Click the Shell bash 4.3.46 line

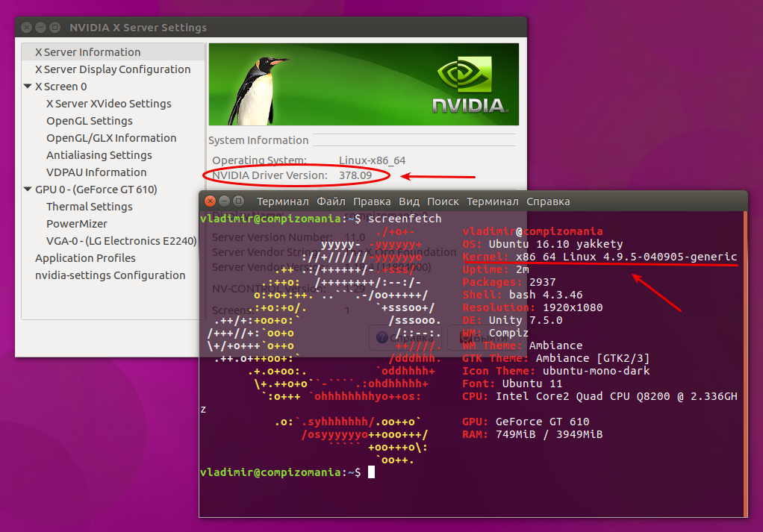point(522,295)
